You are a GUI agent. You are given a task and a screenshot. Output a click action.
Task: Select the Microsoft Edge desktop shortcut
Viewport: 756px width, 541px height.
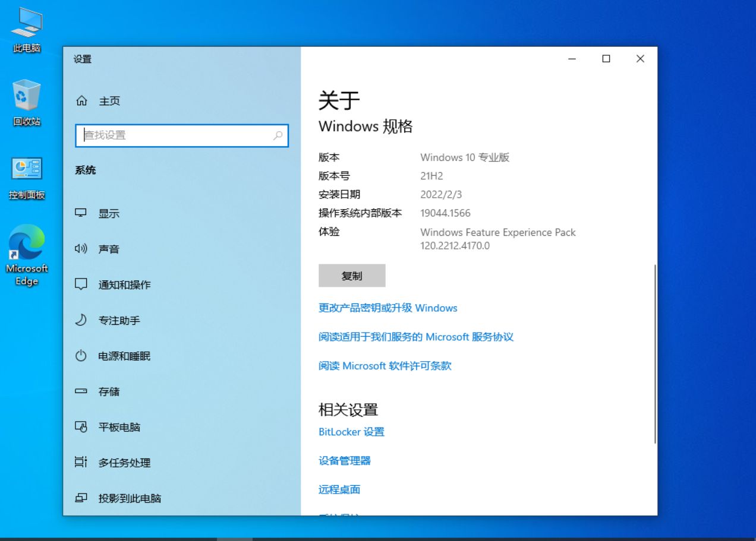(27, 255)
